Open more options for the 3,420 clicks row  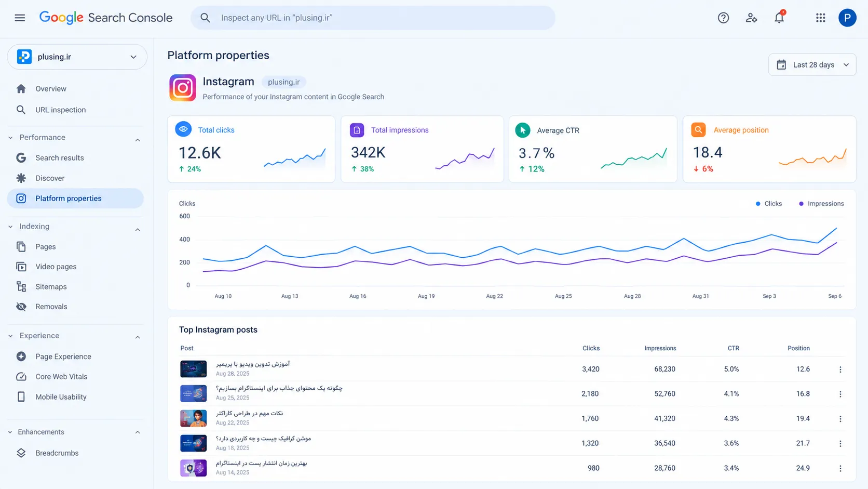(x=840, y=369)
